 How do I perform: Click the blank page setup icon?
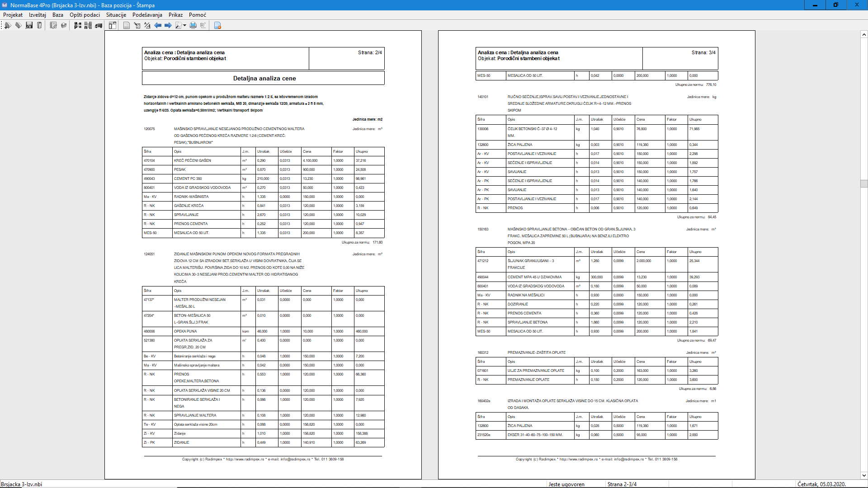pyautogui.click(x=127, y=25)
